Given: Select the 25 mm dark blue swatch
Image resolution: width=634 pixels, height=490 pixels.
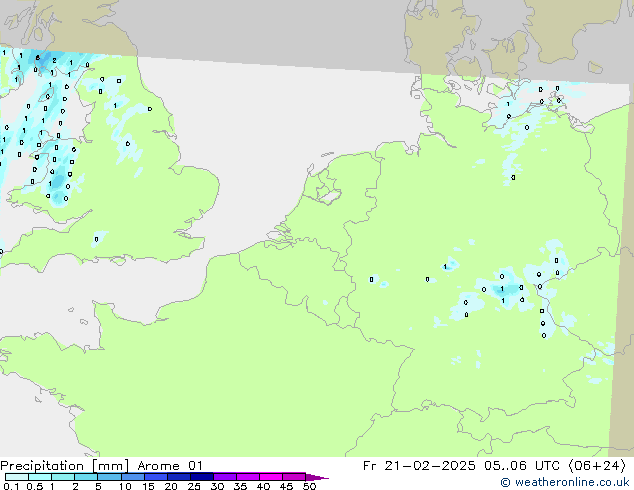Looking at the screenshot, I should click(x=202, y=477).
